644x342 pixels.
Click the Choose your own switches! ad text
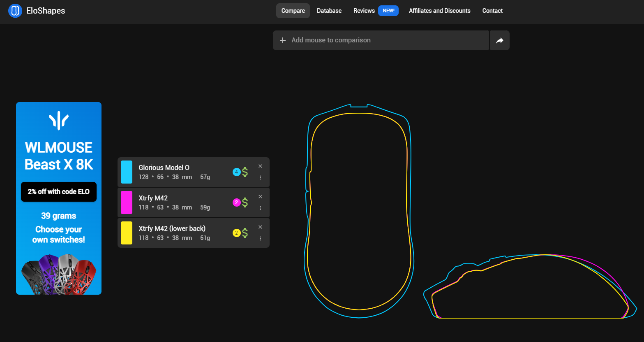point(59,235)
